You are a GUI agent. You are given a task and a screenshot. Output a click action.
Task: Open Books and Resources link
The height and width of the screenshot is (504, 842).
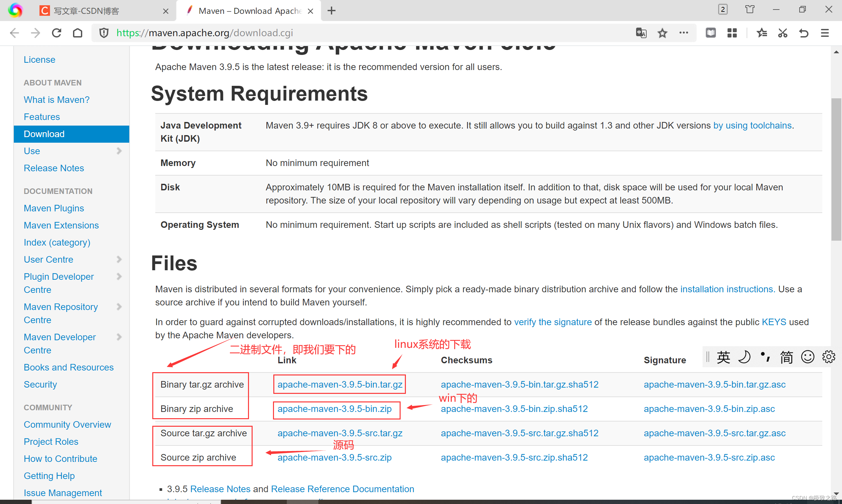point(69,368)
